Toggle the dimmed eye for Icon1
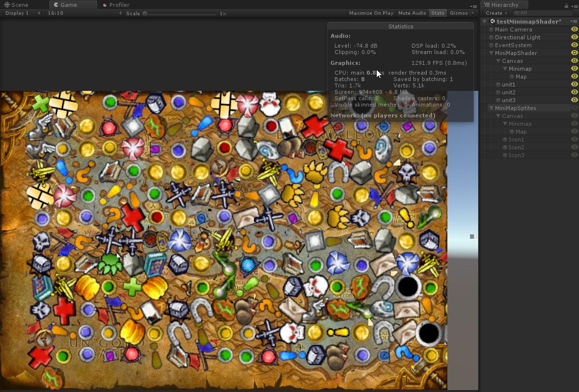 click(x=574, y=140)
